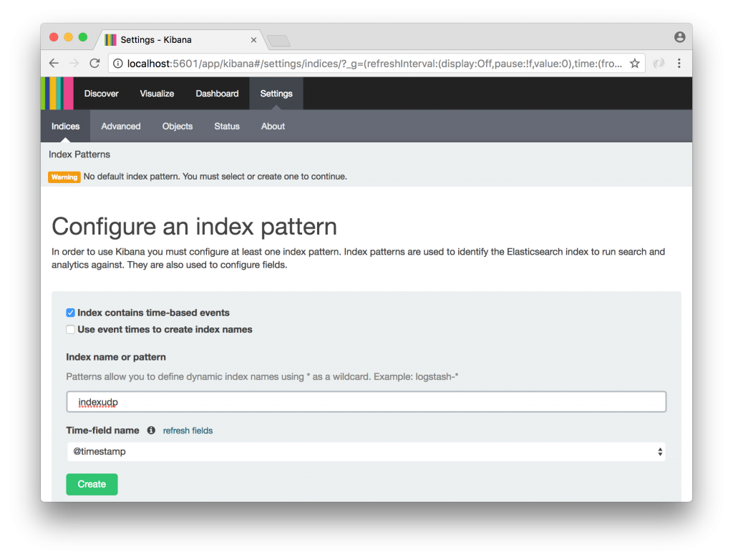Open a new browser tab

pos(279,41)
